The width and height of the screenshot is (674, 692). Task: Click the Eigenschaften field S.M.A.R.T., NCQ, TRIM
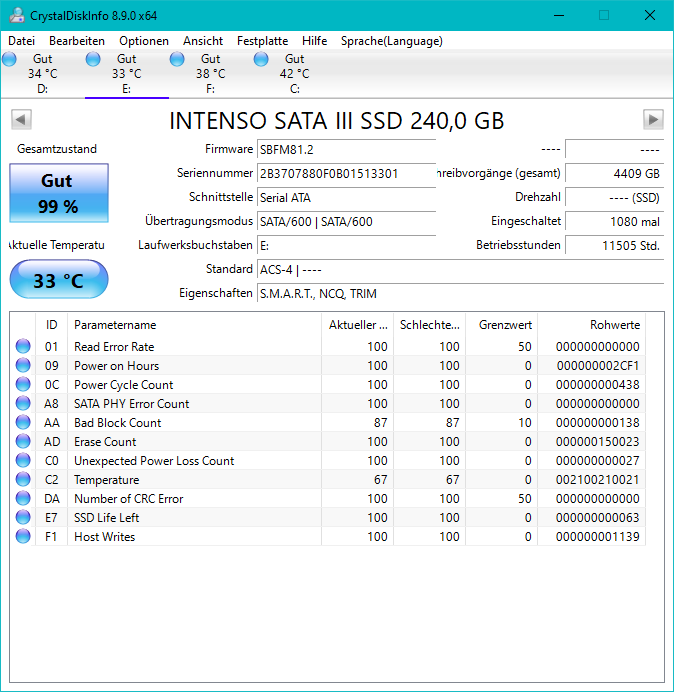[460, 293]
